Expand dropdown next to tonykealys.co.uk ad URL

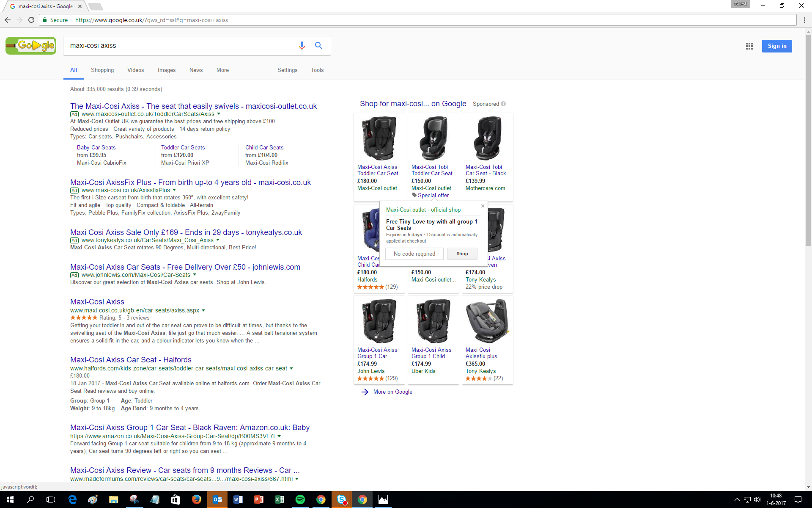point(218,240)
